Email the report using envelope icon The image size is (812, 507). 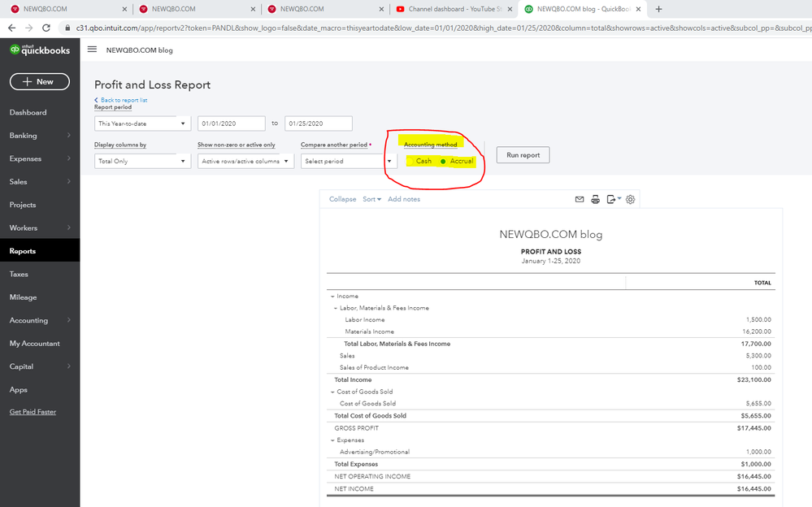580,199
